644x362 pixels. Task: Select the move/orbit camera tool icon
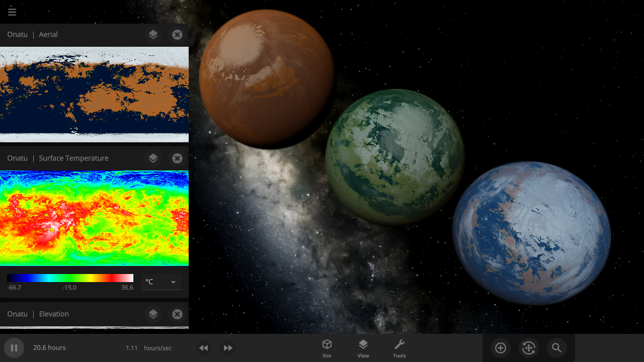528,348
